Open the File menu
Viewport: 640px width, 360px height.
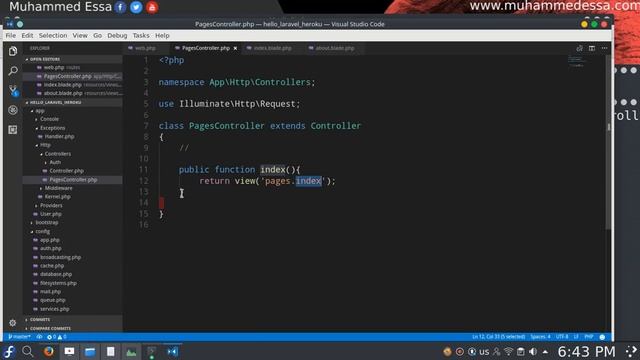[11, 36]
